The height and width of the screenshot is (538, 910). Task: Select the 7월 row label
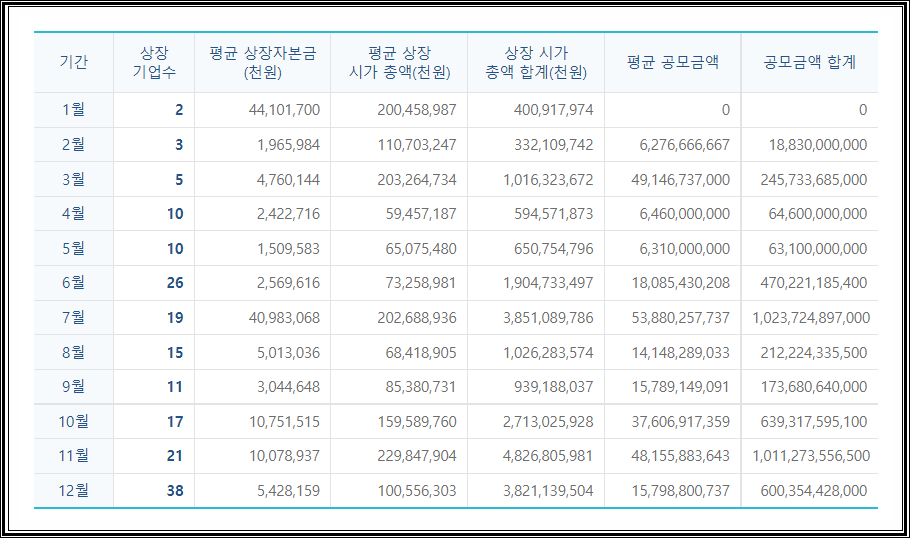[74, 317]
